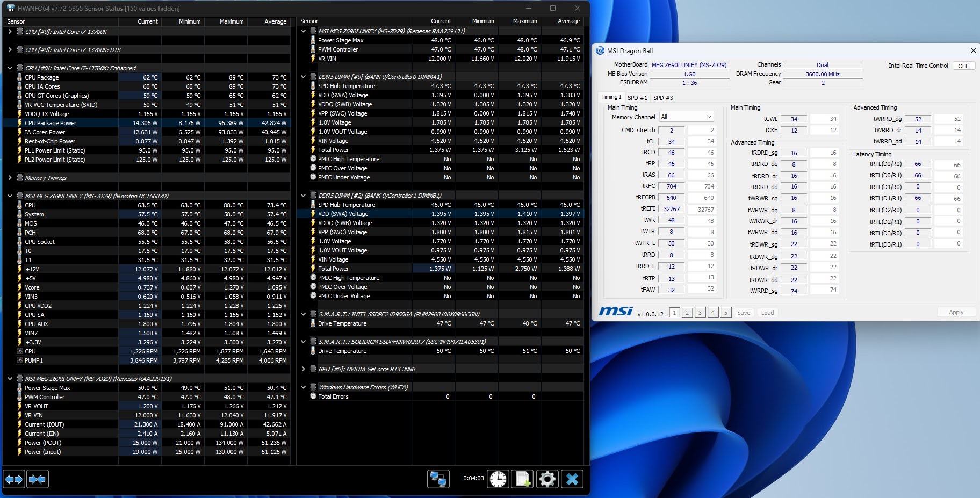Click the Vcore voltage lightning icon
The height and width of the screenshot is (498, 980).
click(x=20, y=287)
